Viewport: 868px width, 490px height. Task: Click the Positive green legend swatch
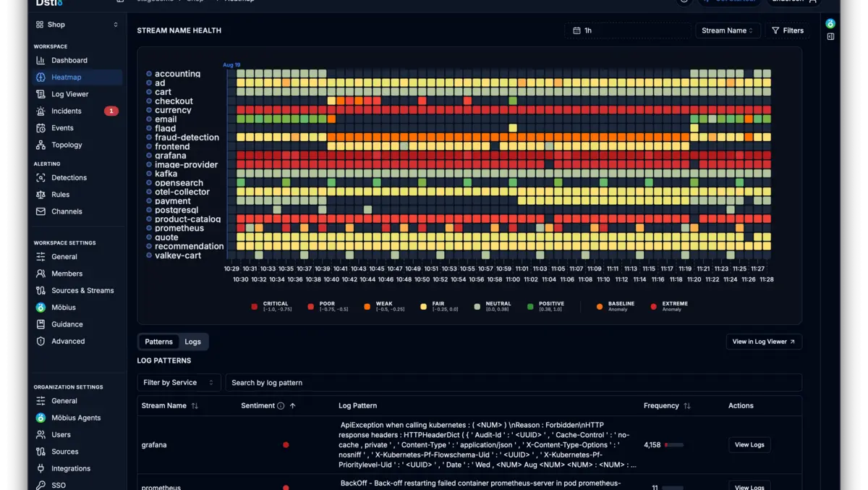pyautogui.click(x=530, y=306)
